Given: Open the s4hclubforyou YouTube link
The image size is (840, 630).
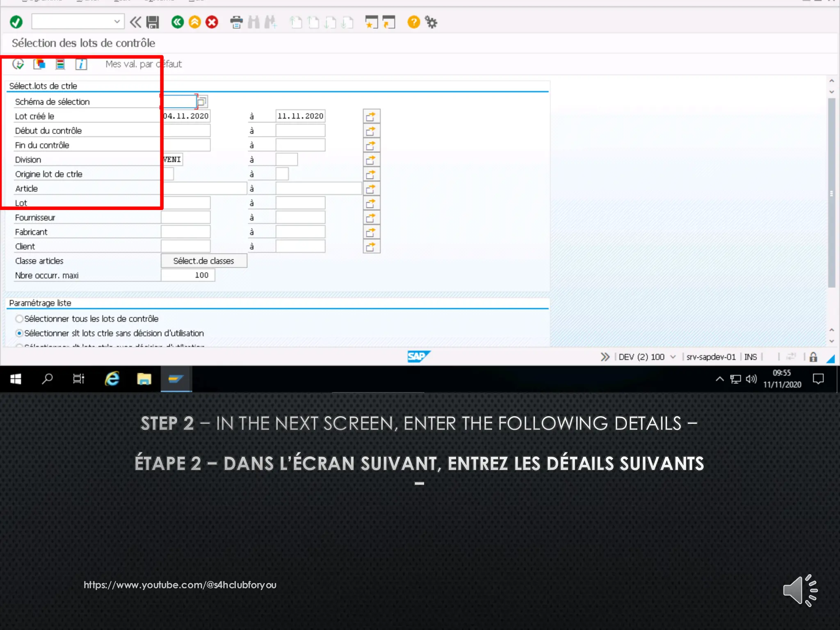Looking at the screenshot, I should tap(180, 585).
